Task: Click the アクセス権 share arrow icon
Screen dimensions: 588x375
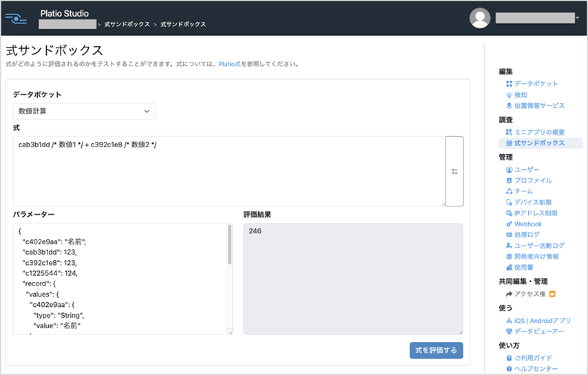Action: [x=509, y=294]
